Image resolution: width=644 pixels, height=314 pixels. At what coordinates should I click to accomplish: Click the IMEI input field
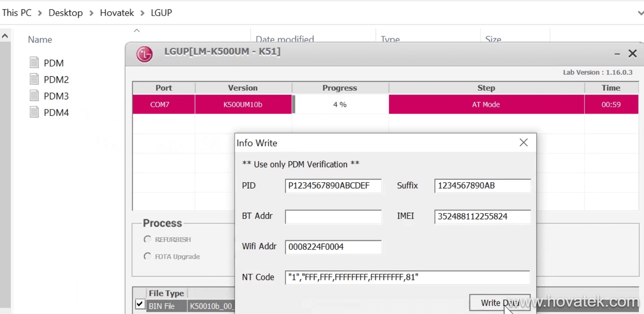coord(482,217)
